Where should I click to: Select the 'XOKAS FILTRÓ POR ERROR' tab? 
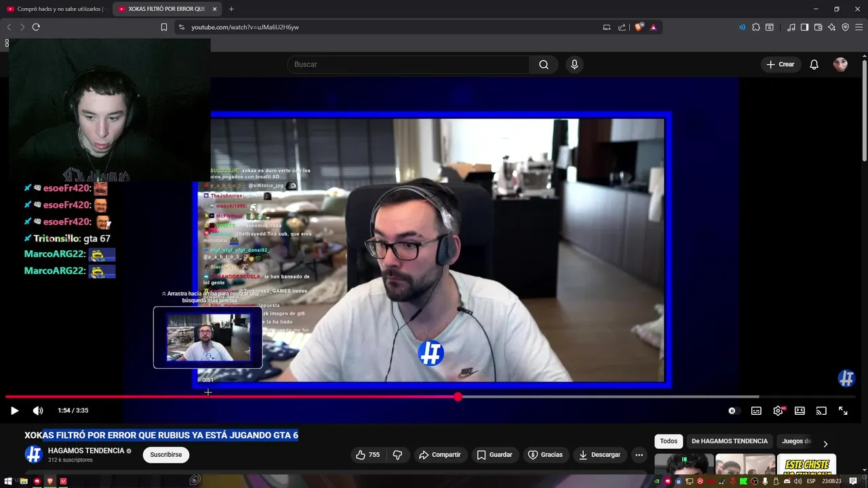(x=166, y=9)
